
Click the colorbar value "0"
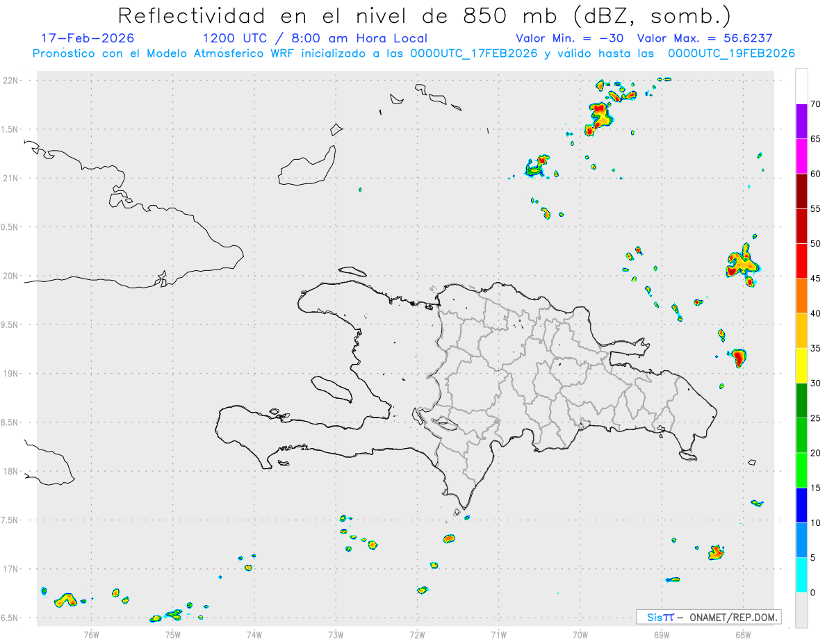point(813,593)
